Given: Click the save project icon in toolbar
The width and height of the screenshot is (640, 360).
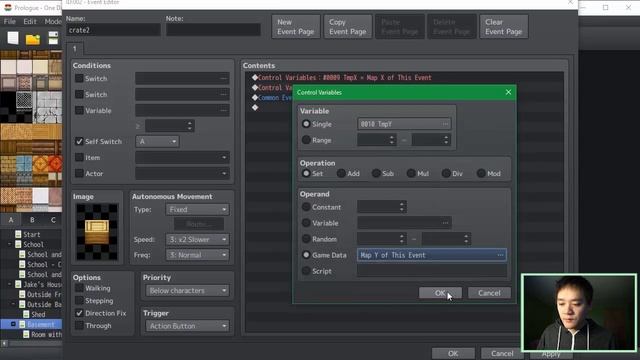Looking at the screenshot, I should (53, 38).
